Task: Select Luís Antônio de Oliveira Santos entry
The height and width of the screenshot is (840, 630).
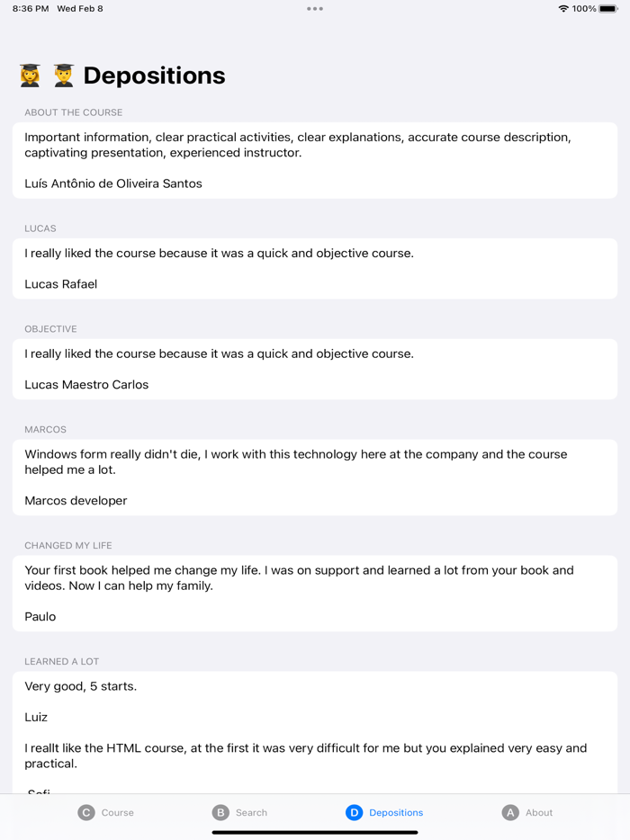Action: (113, 183)
